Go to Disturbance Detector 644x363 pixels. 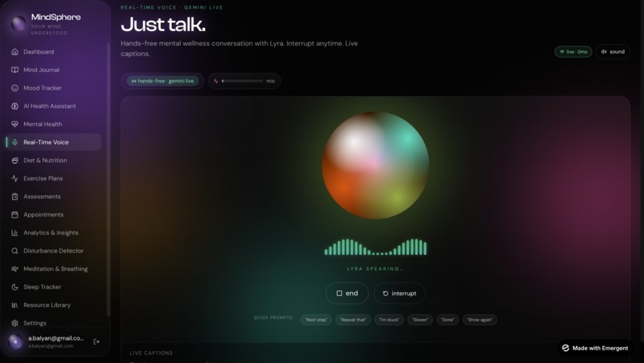coord(54,251)
